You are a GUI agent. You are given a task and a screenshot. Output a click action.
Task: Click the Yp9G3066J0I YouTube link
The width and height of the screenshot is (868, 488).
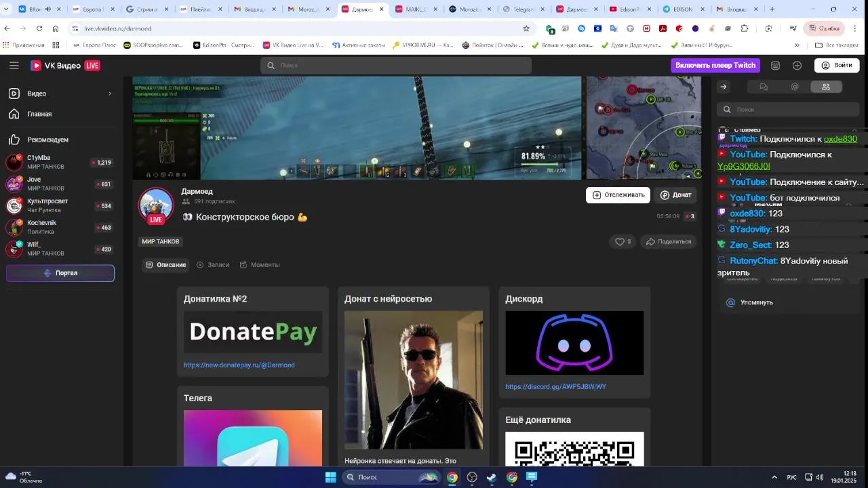pyautogui.click(x=743, y=166)
